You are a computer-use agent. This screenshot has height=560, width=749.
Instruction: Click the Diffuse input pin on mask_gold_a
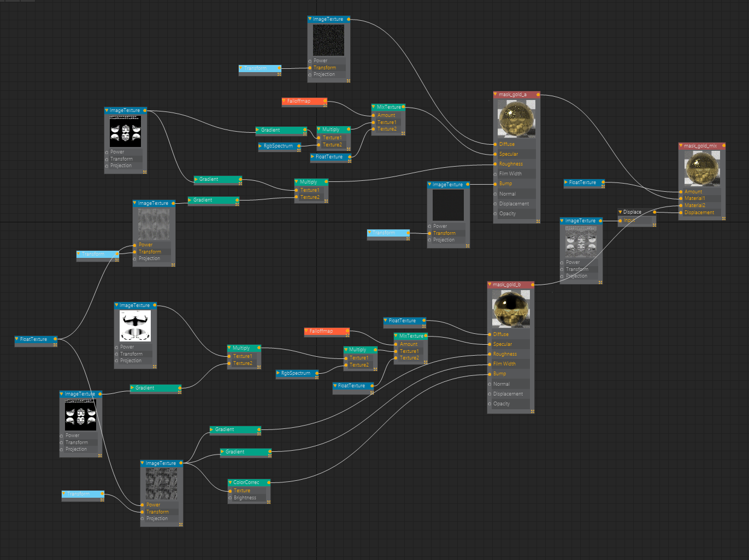(496, 144)
